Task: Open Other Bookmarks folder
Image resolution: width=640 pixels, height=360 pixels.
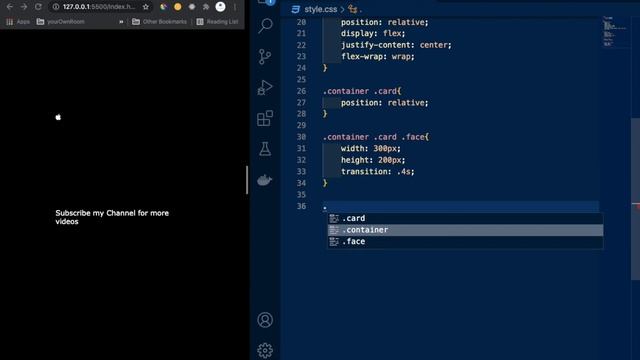Action: click(159, 22)
